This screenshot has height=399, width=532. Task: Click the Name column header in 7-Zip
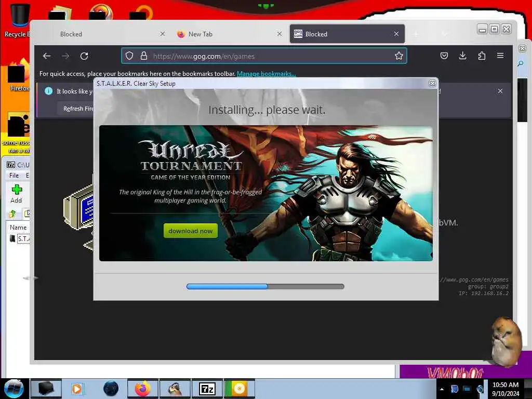click(x=18, y=228)
